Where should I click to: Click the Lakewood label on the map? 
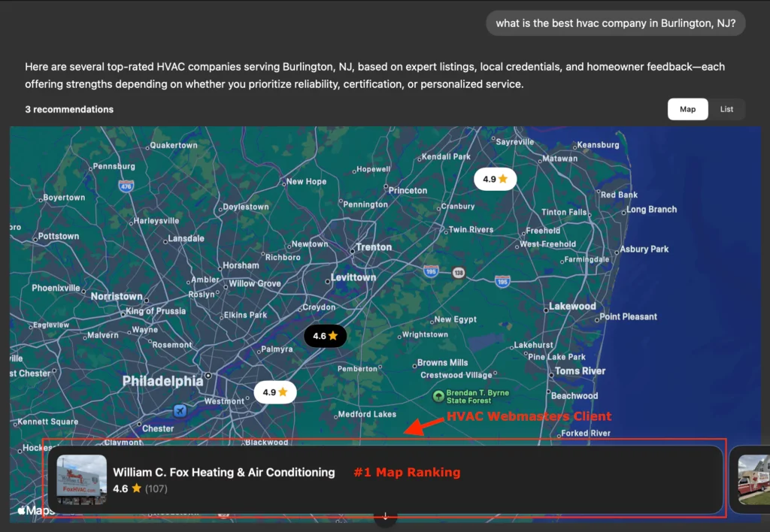[x=572, y=307]
